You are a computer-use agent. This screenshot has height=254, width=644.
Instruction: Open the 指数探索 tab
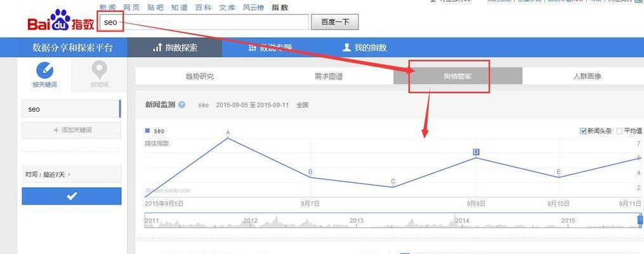[x=174, y=48]
